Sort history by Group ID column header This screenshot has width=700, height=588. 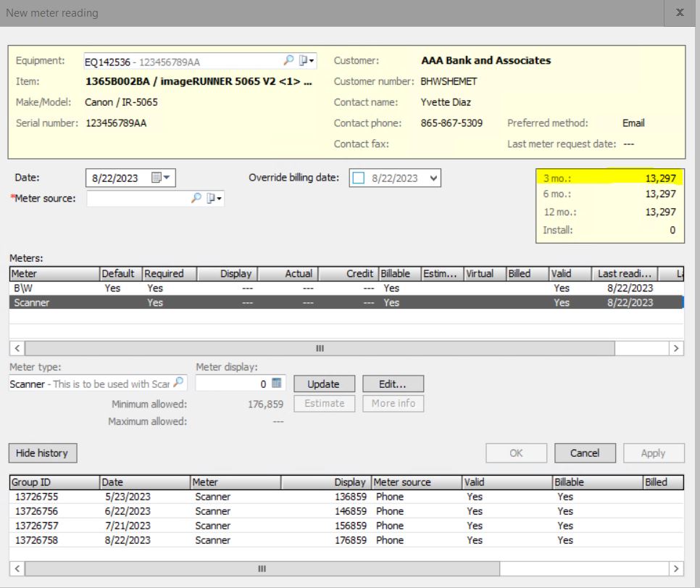54,482
